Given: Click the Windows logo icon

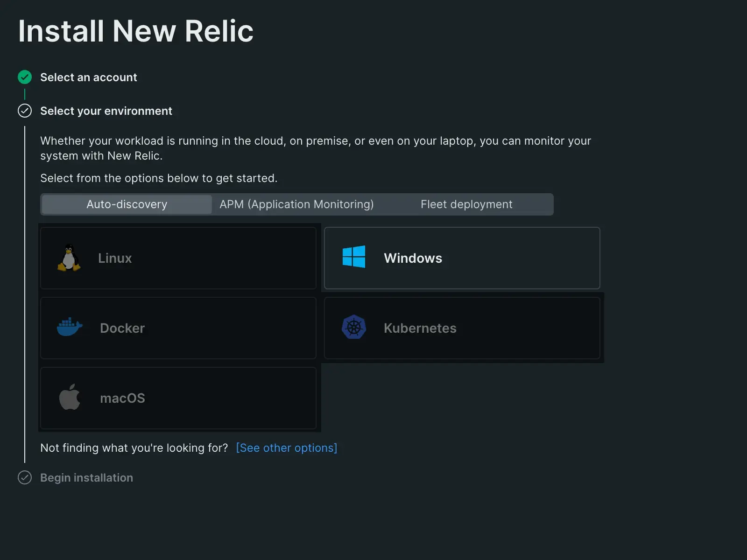Looking at the screenshot, I should 354,257.
